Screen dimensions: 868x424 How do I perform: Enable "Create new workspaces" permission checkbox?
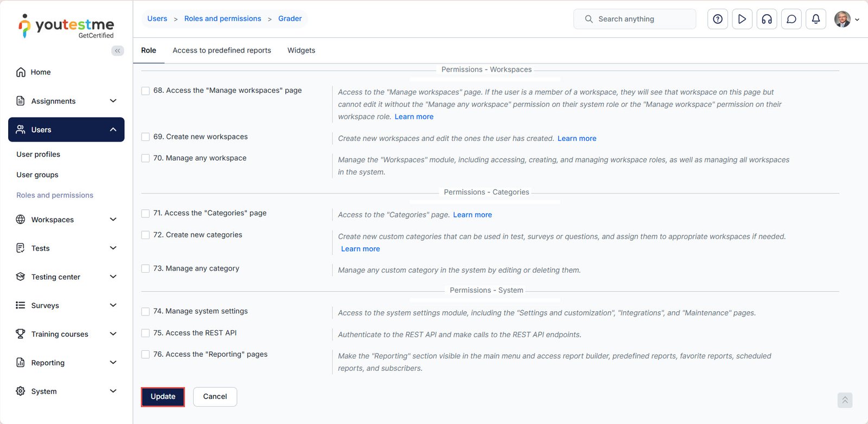click(145, 137)
